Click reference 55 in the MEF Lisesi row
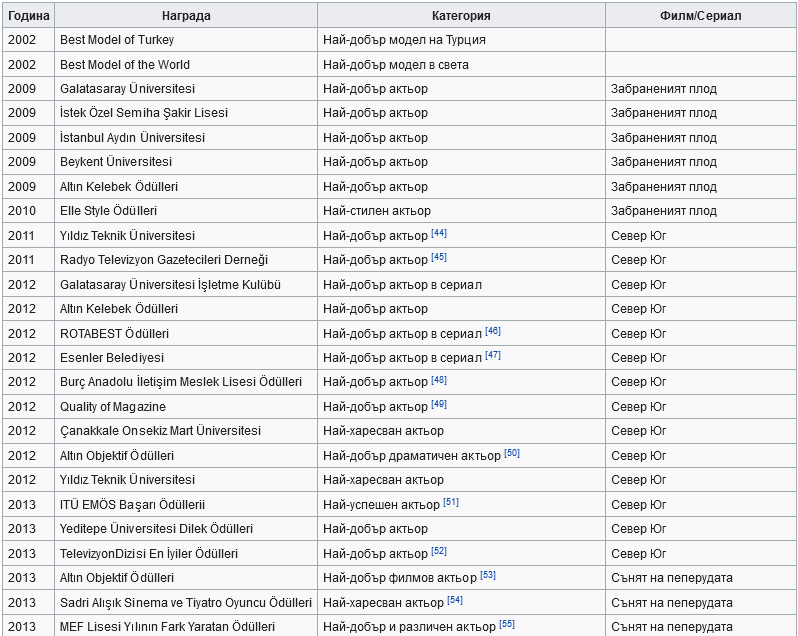This screenshot has height=636, width=798. 507,624
